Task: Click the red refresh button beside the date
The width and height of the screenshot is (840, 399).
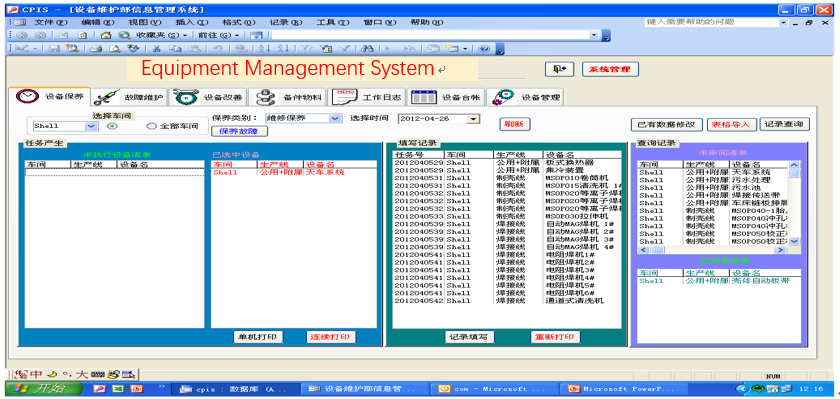Action: [x=515, y=124]
